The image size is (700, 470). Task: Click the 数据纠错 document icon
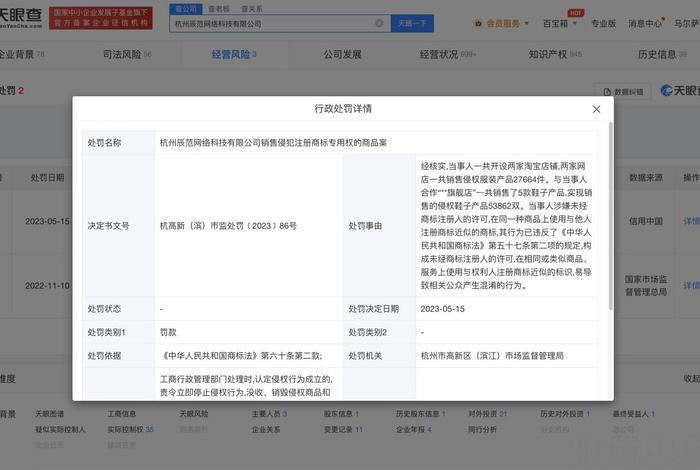607,92
